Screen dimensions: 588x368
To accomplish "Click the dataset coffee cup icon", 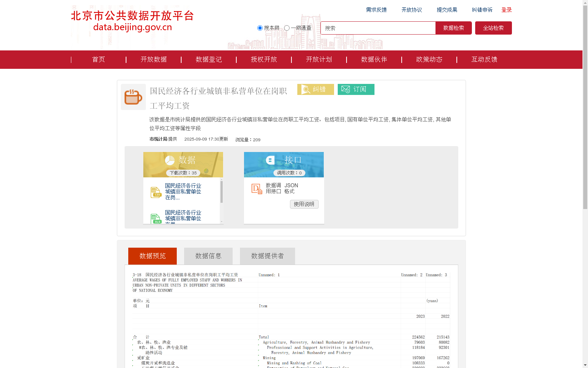I will (133, 97).
